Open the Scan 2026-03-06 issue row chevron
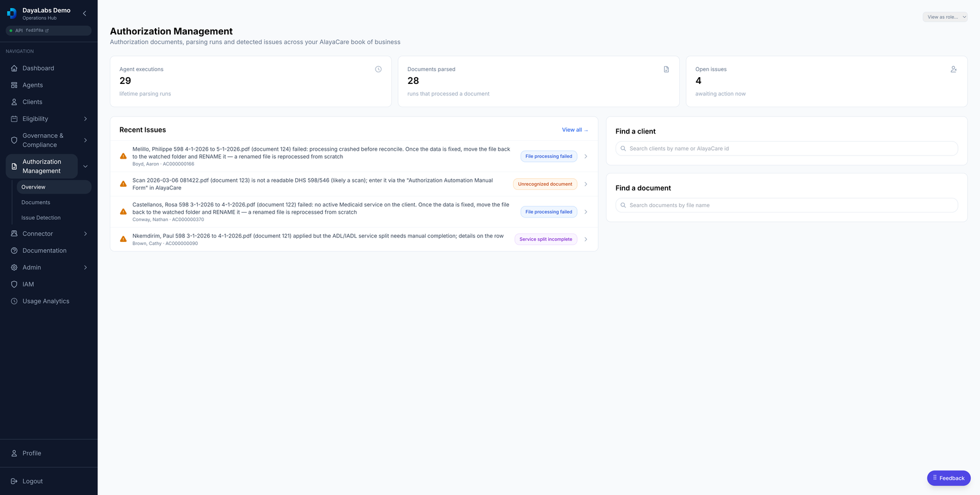This screenshot has height=495, width=980. 586,184
